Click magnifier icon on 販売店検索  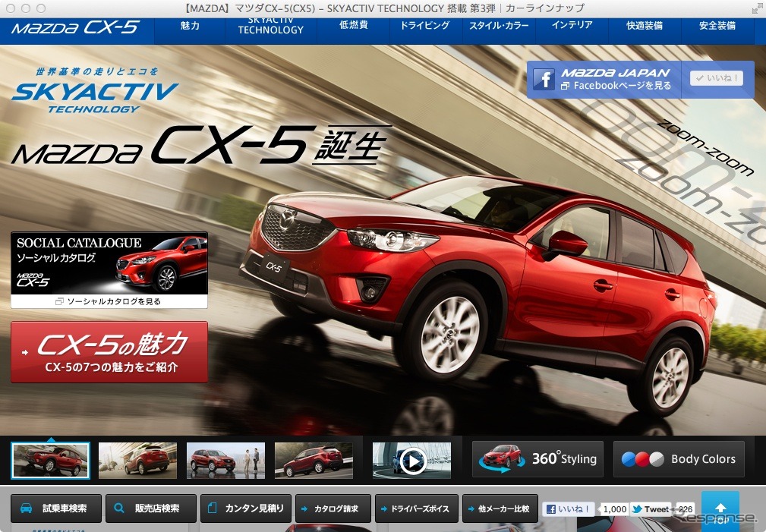118,508
